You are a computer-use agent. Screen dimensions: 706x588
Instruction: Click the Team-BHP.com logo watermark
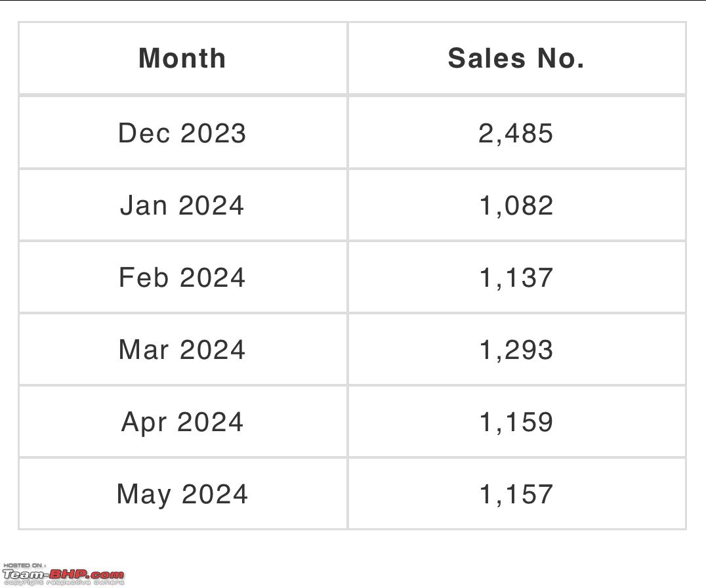pos(63,574)
